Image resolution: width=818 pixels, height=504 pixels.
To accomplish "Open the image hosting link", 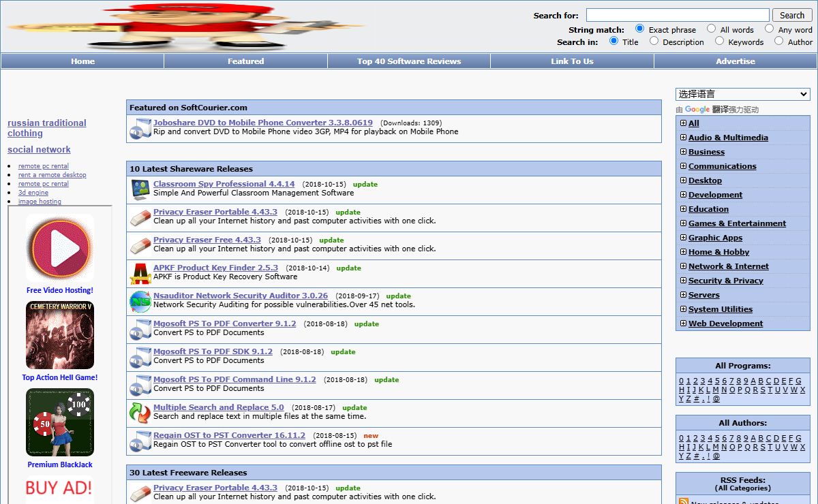I will click(x=40, y=202).
